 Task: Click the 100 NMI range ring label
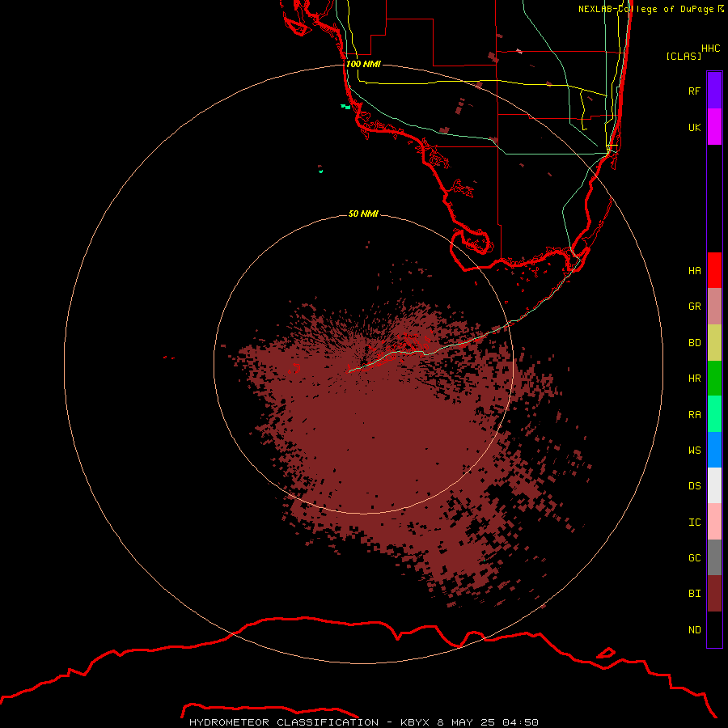[x=363, y=64]
